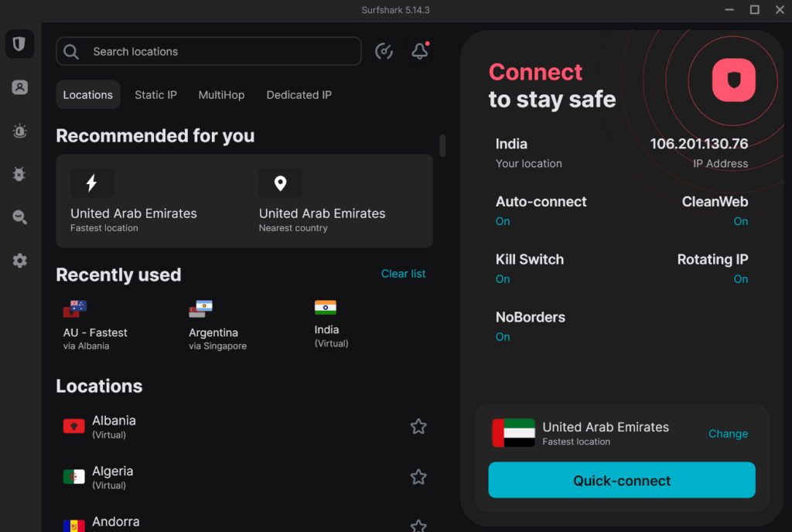Viewport: 792px width, 532px height.
Task: Click the UAE flag near Quick-connect
Action: [514, 432]
